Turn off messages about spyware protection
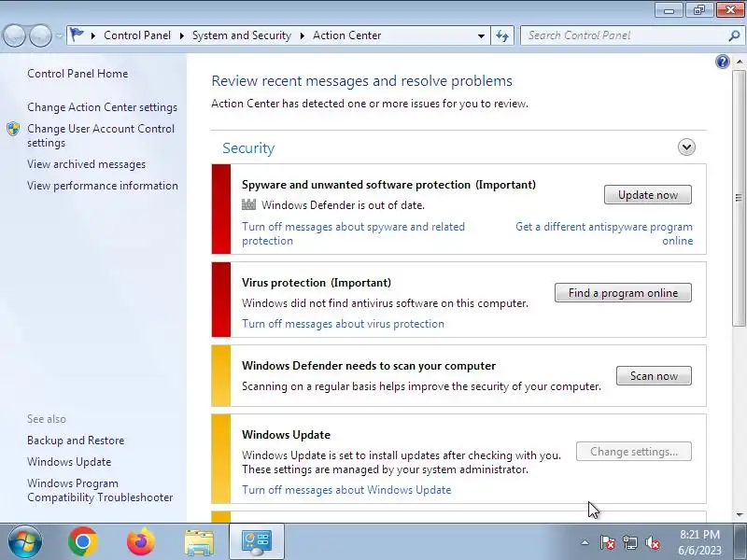The image size is (747, 560). [353, 234]
